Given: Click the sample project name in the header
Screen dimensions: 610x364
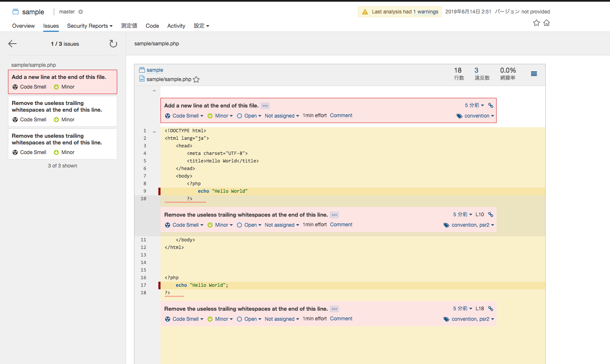Looking at the screenshot, I should click(x=33, y=12).
